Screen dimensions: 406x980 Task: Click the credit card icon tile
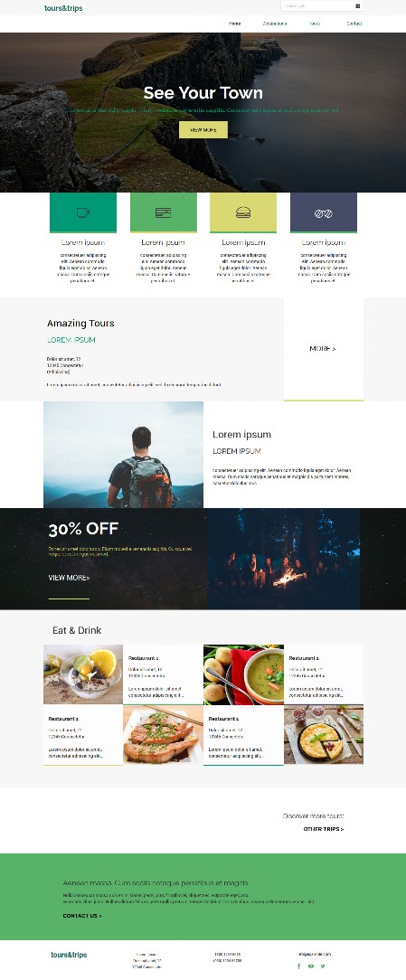point(164,213)
